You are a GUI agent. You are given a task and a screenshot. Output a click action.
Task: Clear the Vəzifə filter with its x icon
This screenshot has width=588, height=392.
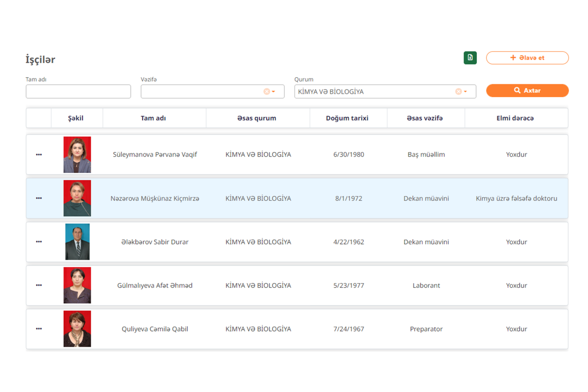click(266, 91)
